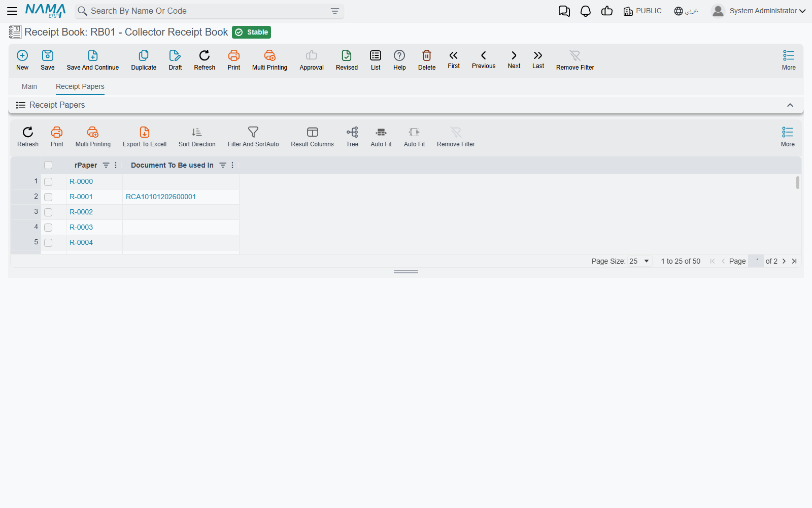Open Sort Direction in grid toolbar
This screenshot has height=508, width=812.
pos(197,137)
